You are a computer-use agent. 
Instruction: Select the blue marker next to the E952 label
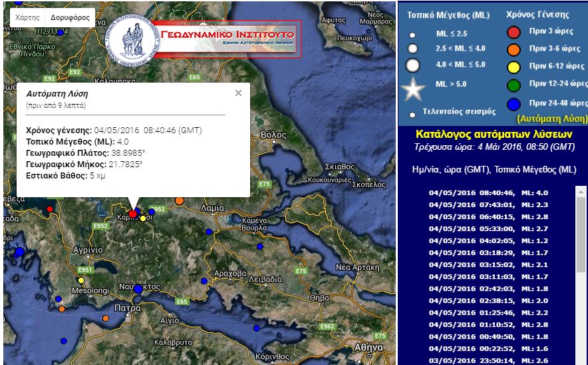pos(152,211)
